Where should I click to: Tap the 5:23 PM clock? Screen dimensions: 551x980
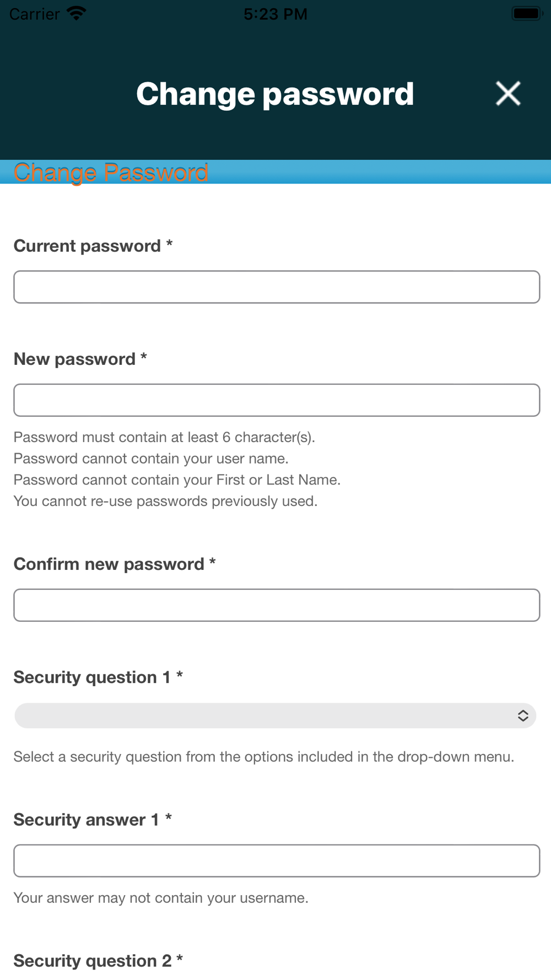tap(275, 14)
